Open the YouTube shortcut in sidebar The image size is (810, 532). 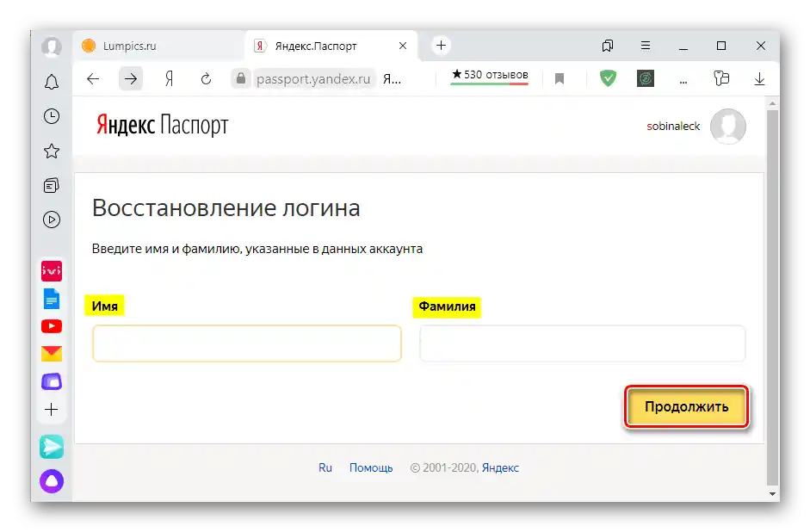click(52, 326)
